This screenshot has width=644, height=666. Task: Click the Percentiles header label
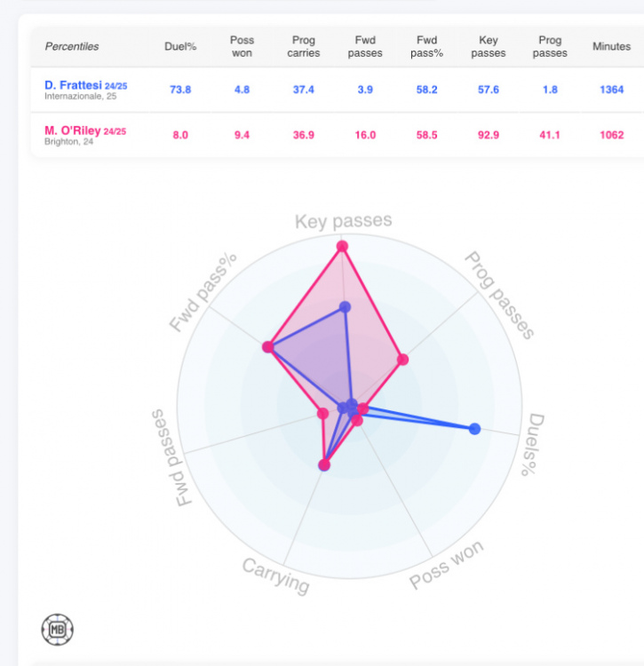(72, 46)
